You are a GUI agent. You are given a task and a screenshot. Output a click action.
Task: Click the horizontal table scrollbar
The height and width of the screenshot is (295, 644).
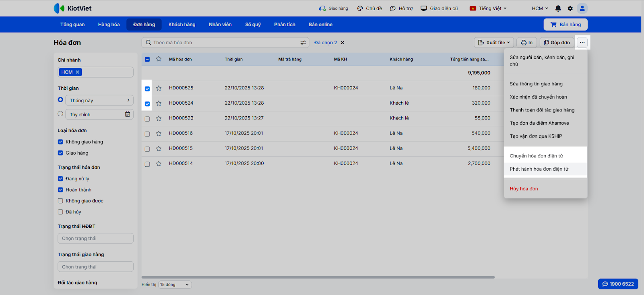(318, 277)
